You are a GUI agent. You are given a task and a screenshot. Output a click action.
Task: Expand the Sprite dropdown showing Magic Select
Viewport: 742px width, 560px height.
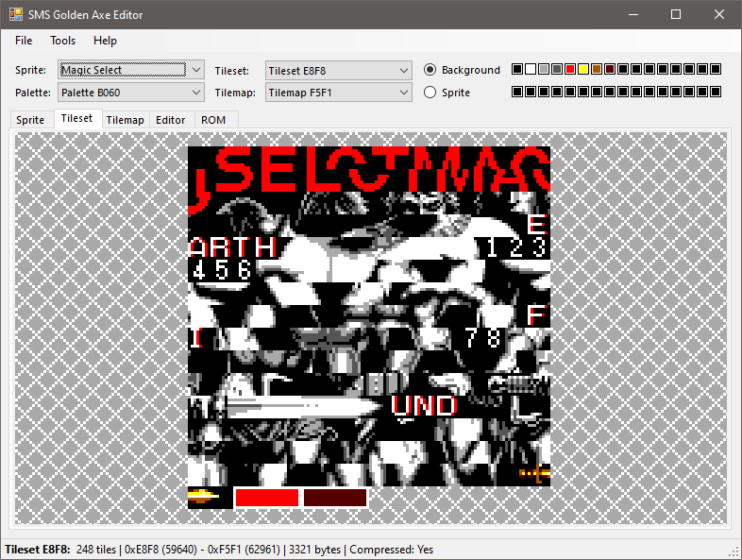pyautogui.click(x=131, y=70)
